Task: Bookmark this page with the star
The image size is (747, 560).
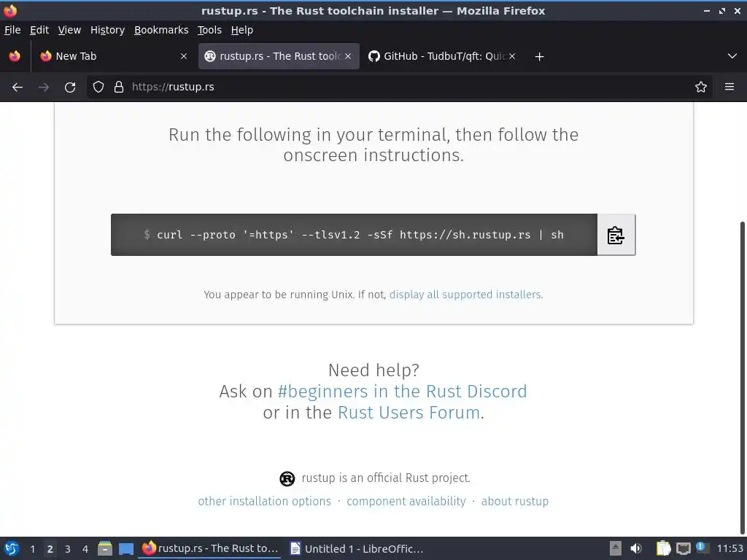Action: 701,87
